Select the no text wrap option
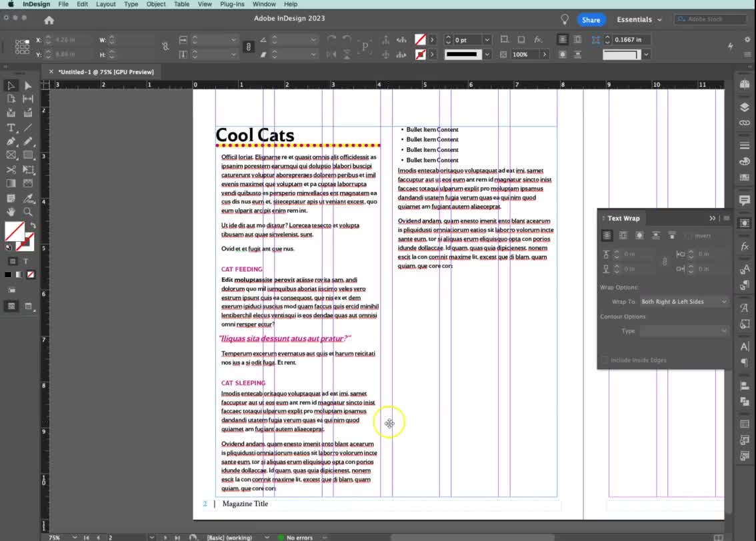This screenshot has width=756, height=541. [607, 235]
